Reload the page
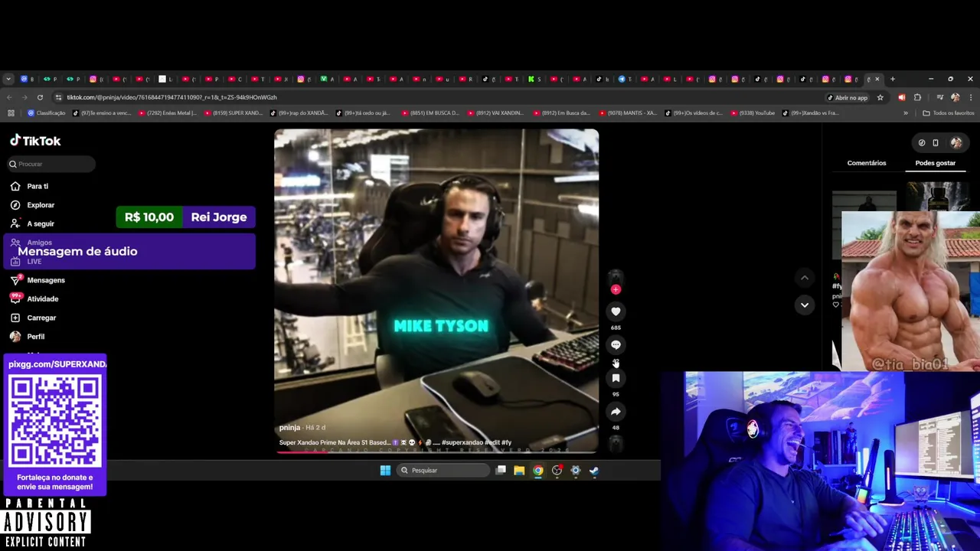 tap(40, 97)
